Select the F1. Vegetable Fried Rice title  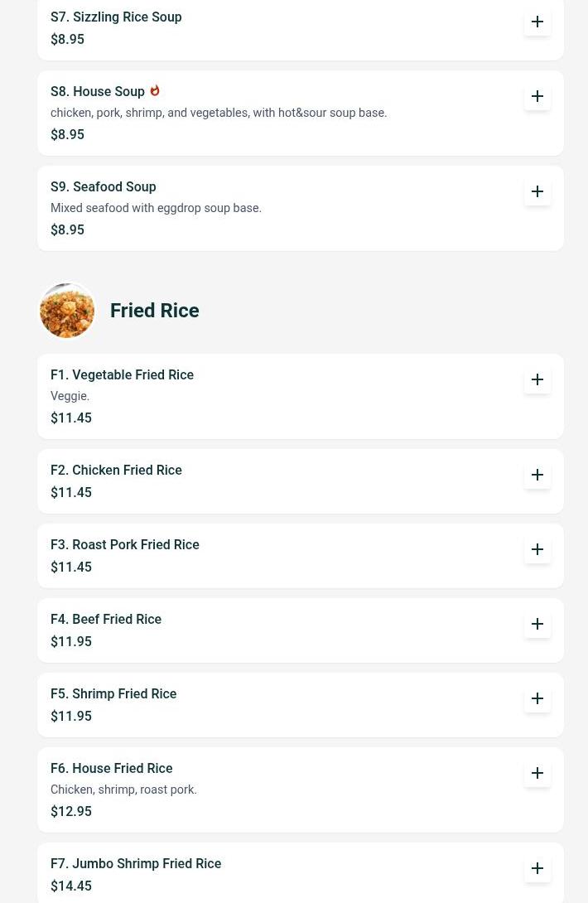pyautogui.click(x=122, y=375)
